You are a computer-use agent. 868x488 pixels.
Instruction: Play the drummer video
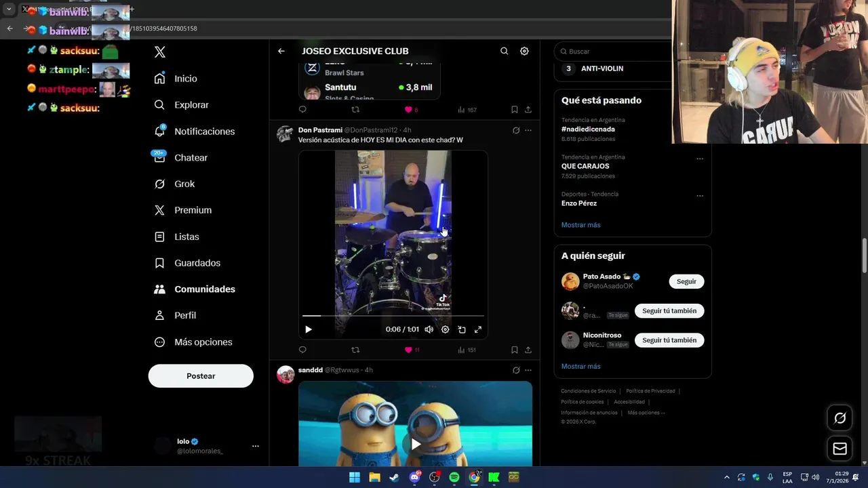pyautogui.click(x=309, y=329)
